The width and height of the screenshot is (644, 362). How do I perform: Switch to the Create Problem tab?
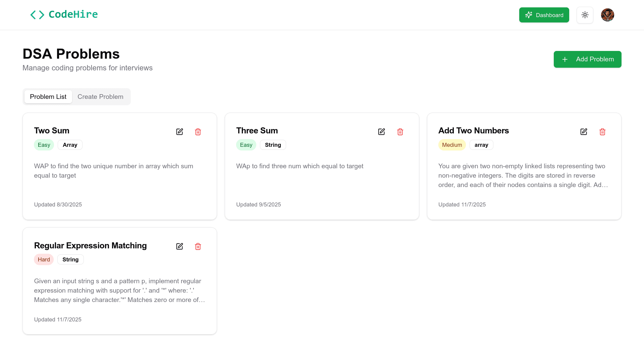pos(100,97)
